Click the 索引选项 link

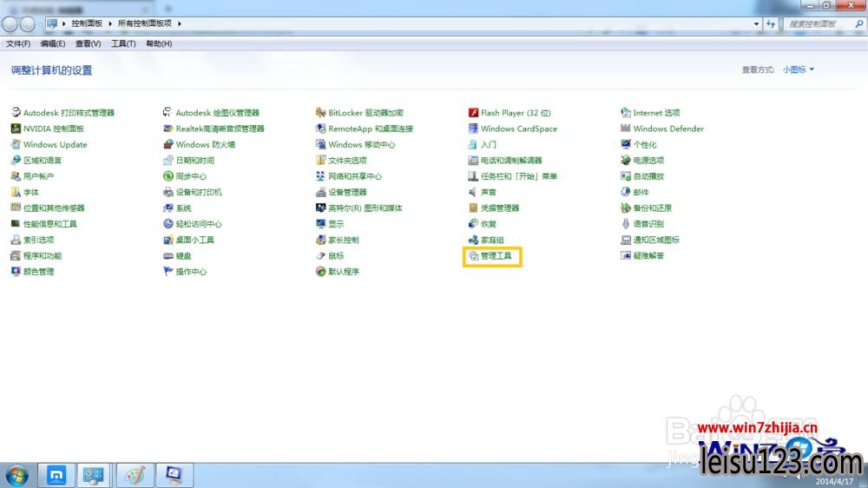pyautogui.click(x=39, y=240)
